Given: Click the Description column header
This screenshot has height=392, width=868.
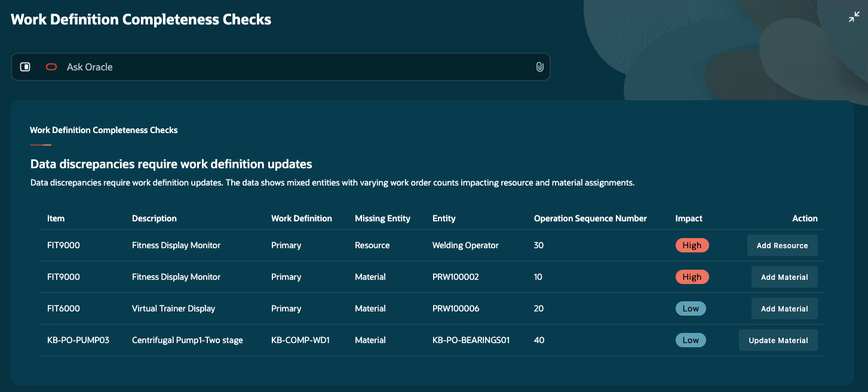Looking at the screenshot, I should tap(154, 218).
